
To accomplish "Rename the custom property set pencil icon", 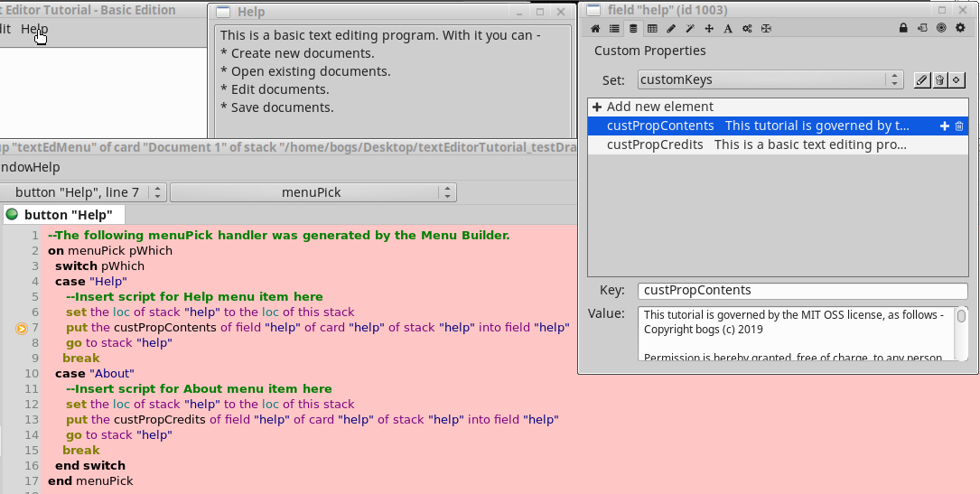I will point(921,80).
